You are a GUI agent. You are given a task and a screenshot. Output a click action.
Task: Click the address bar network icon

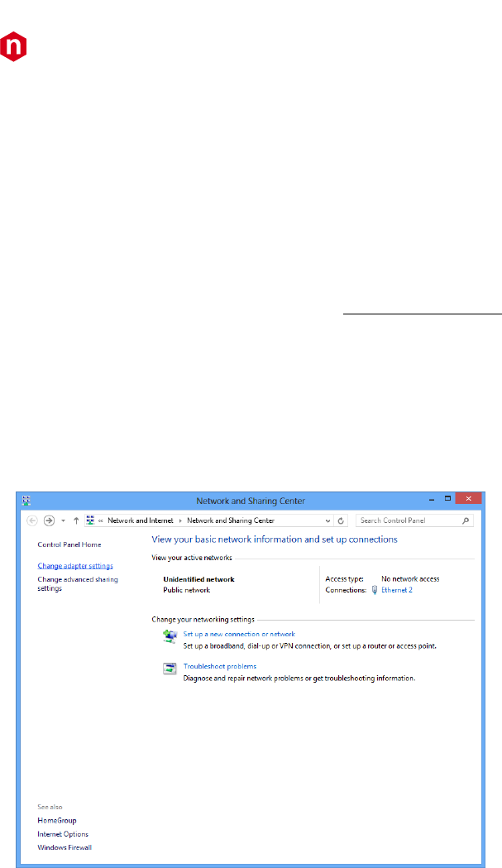click(90, 520)
